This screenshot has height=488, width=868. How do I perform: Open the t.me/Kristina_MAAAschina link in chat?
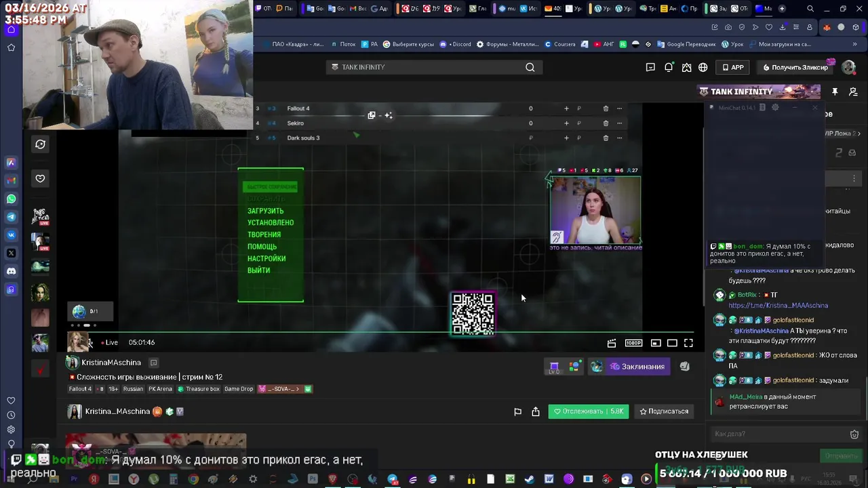[x=778, y=306]
